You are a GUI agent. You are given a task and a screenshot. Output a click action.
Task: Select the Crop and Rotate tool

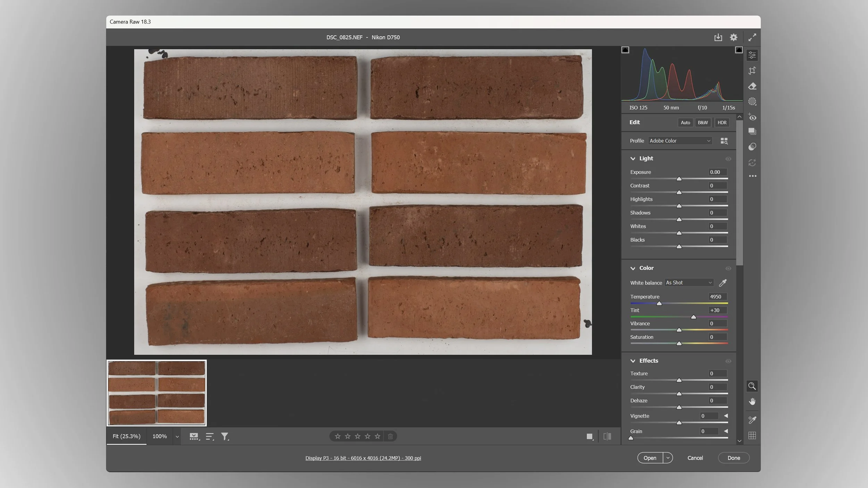pos(752,71)
